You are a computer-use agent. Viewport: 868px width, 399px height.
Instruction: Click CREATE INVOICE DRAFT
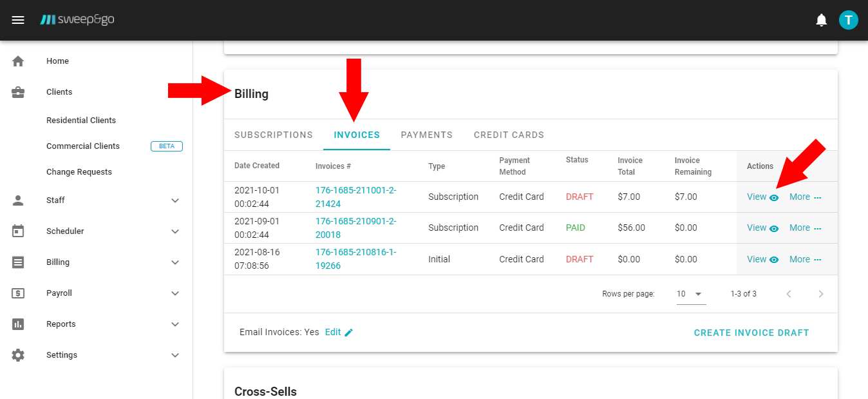pyautogui.click(x=751, y=332)
